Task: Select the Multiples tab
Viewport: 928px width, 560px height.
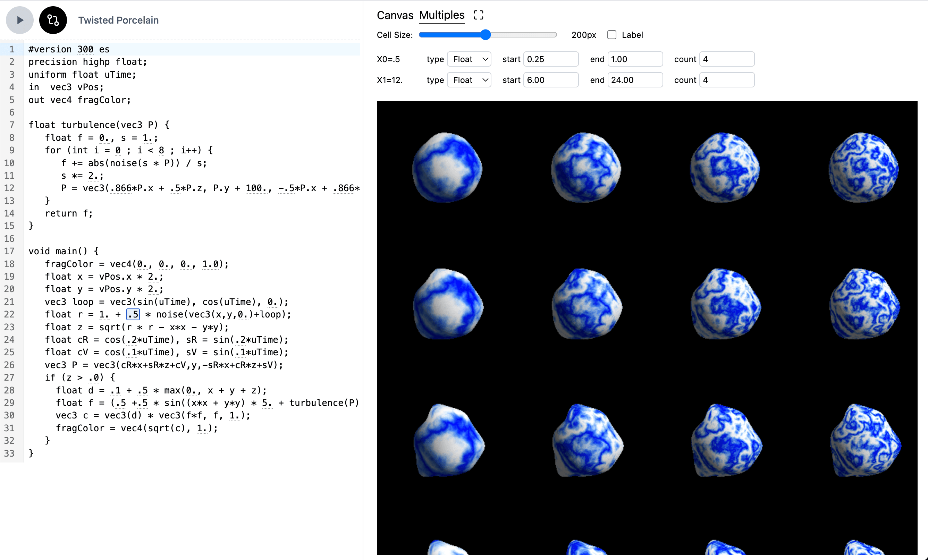Action: pyautogui.click(x=441, y=15)
